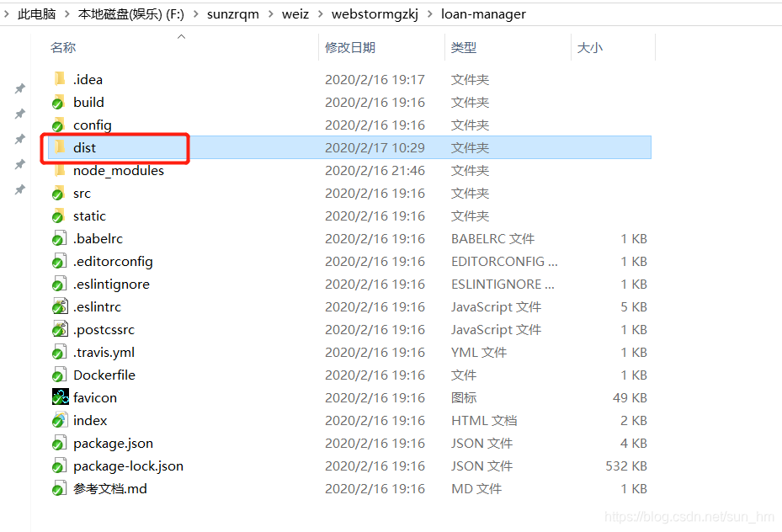Expand the chevron before 此电脑
Image resolution: width=782 pixels, height=532 pixels.
tap(7, 14)
